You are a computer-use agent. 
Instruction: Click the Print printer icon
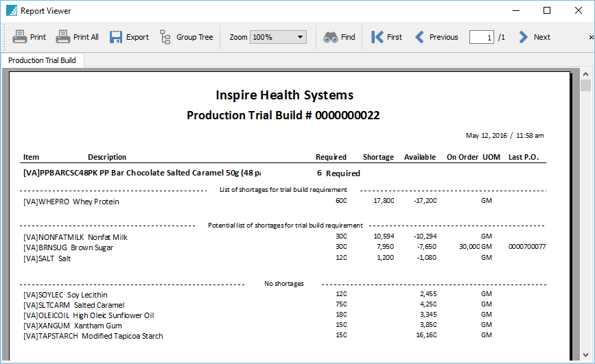(x=19, y=37)
